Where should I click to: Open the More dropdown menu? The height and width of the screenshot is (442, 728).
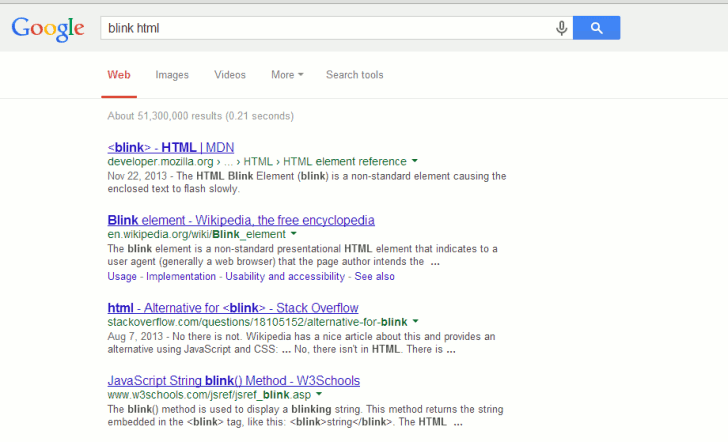coord(287,75)
